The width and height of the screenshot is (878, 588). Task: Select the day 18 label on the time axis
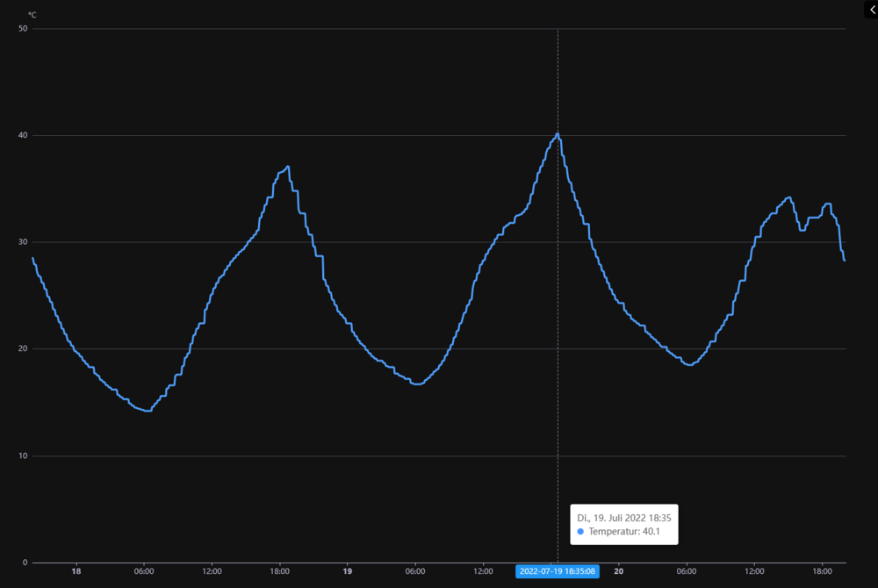coord(76,570)
